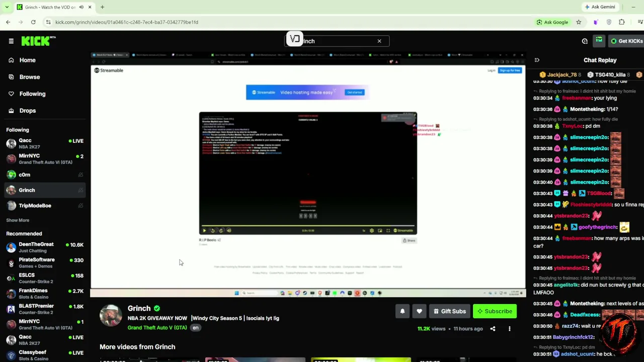Open the purple extension icon

click(x=596, y=22)
